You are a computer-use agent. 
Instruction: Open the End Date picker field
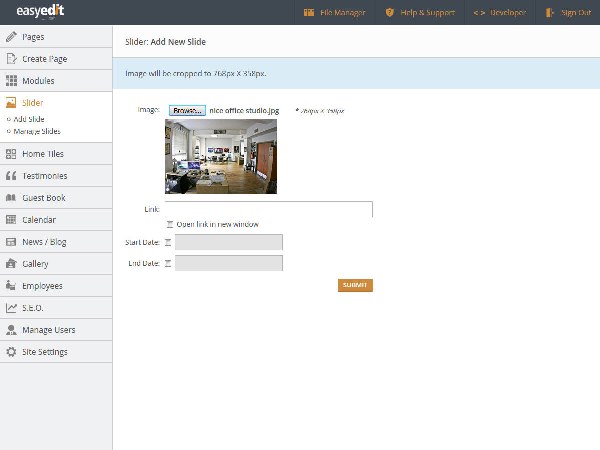[229, 263]
